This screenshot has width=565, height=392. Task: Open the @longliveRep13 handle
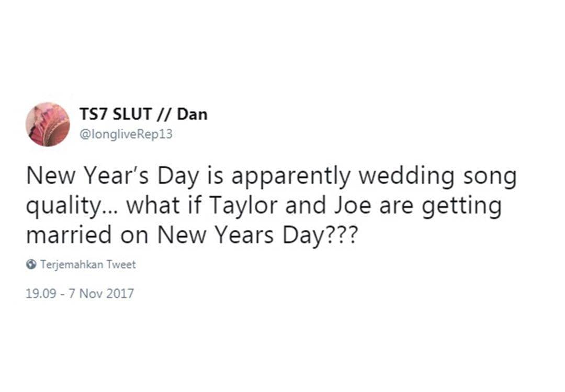[x=126, y=134]
